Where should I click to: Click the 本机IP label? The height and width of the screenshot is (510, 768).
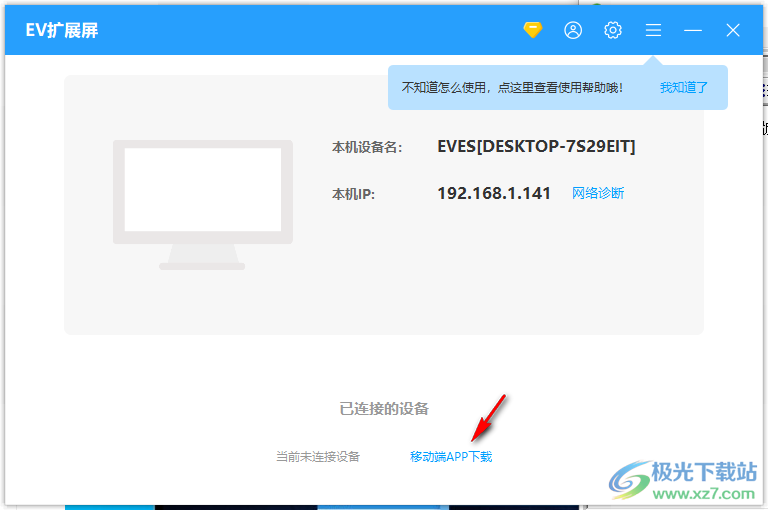353,194
